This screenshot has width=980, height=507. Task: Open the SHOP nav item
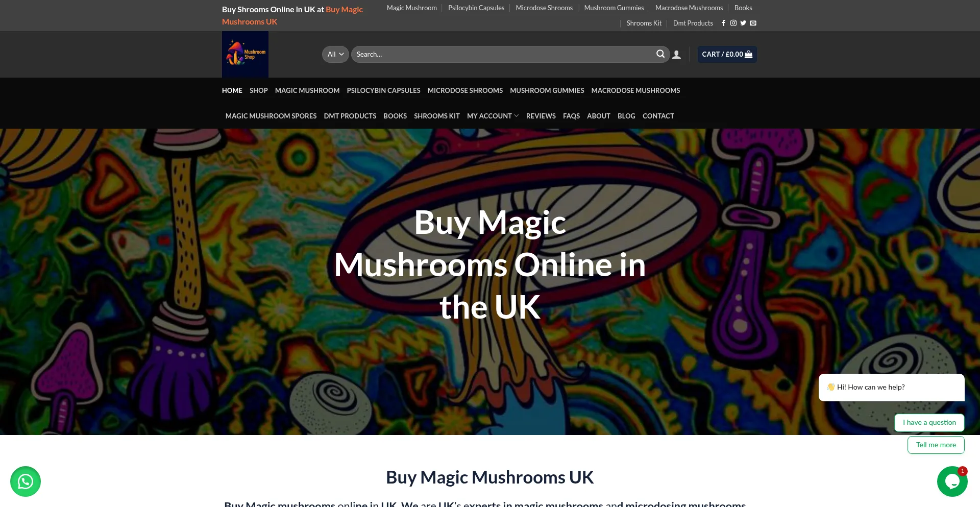point(259,90)
